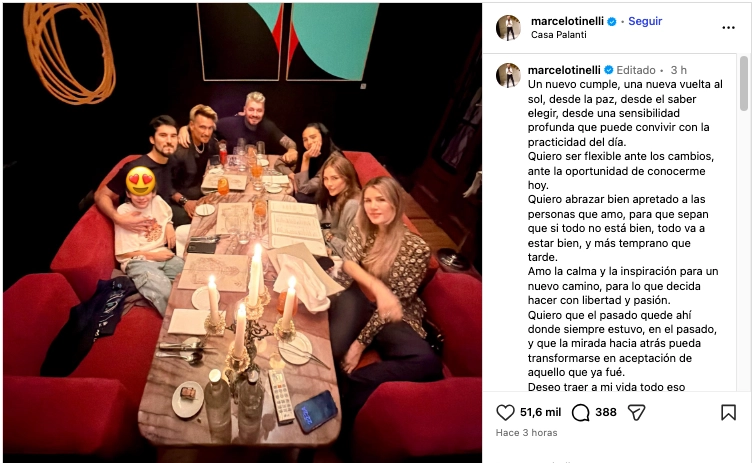The height and width of the screenshot is (463, 753).
Task: Click the 3 h time in the caption
Action: coord(679,70)
